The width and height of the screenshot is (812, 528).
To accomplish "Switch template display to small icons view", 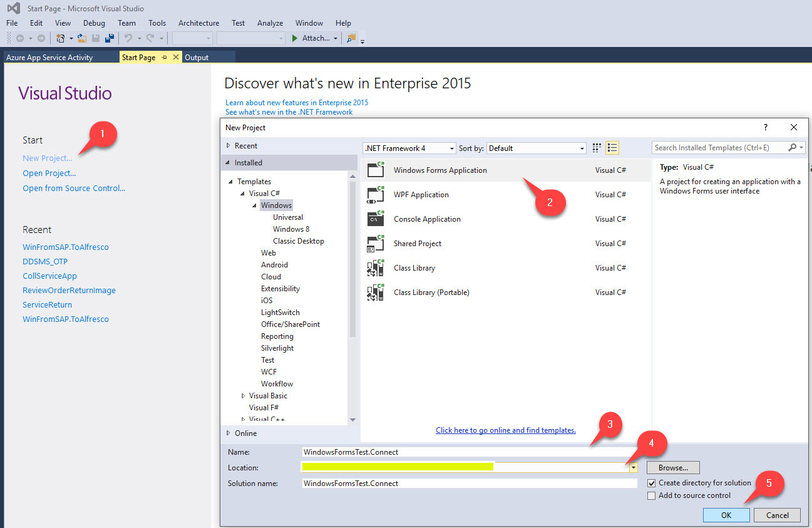I will click(596, 148).
